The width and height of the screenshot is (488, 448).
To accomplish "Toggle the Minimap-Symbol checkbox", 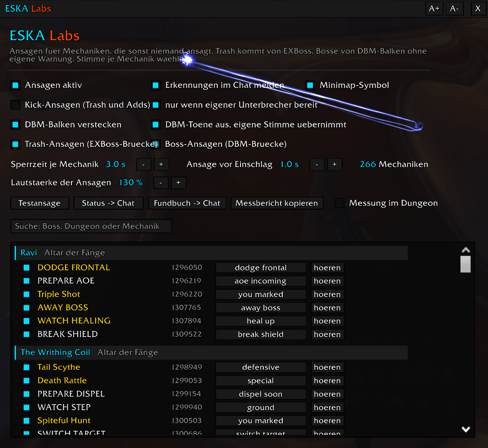I will (x=310, y=85).
